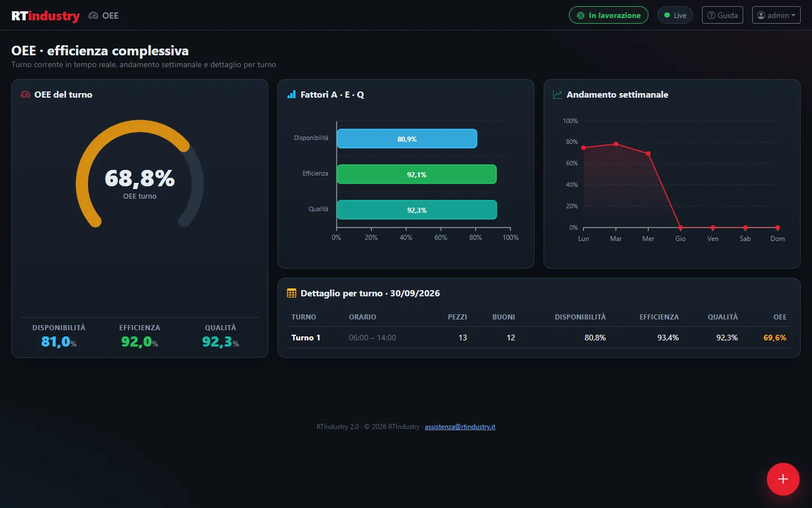Viewport: 812px width, 508px height.
Task: Click the 68,8% OEE gauge value
Action: (140, 178)
